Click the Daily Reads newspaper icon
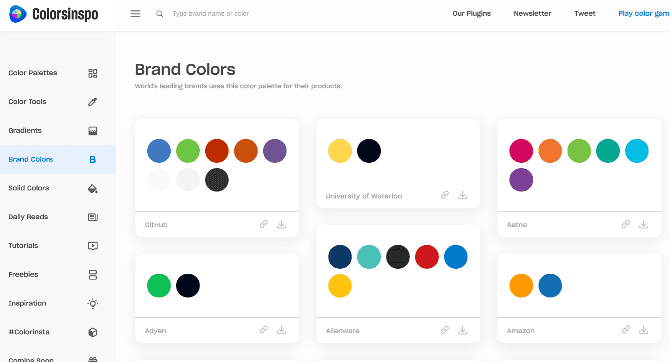Viewport: 670px width, 362px height. (x=93, y=217)
